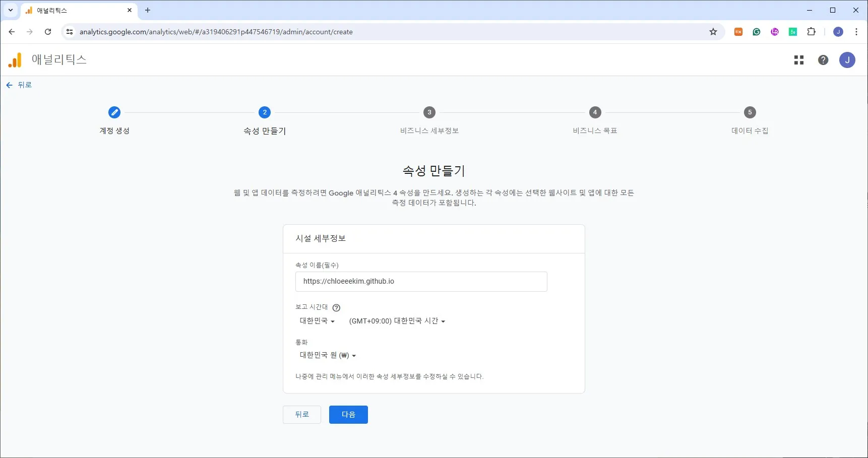Image resolution: width=868 pixels, height=458 pixels.
Task: Open the 대한민국 원 (₩) currency dropdown
Action: [x=328, y=355]
